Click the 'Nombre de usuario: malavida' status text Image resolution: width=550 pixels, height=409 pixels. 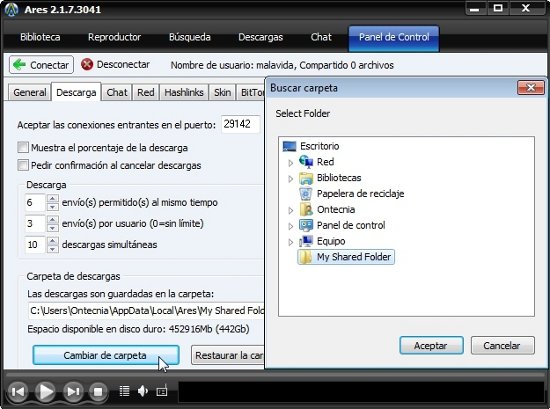tap(282, 65)
